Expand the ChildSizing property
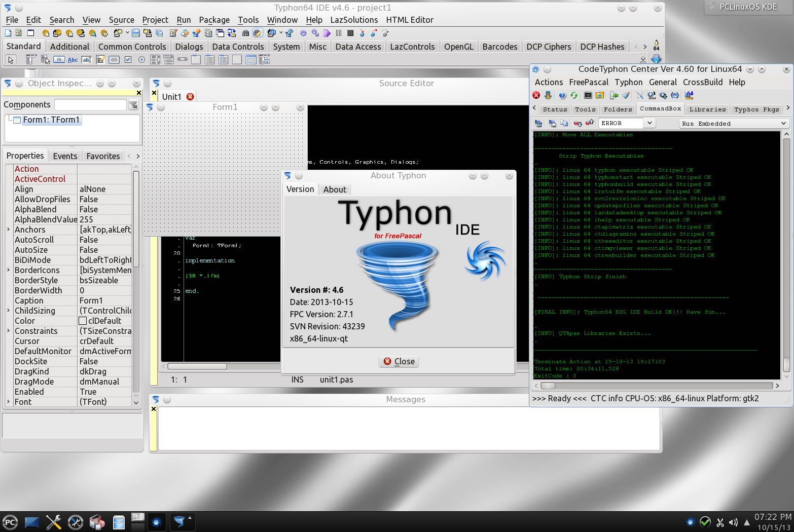The height and width of the screenshot is (532, 794). pyautogui.click(x=8, y=311)
